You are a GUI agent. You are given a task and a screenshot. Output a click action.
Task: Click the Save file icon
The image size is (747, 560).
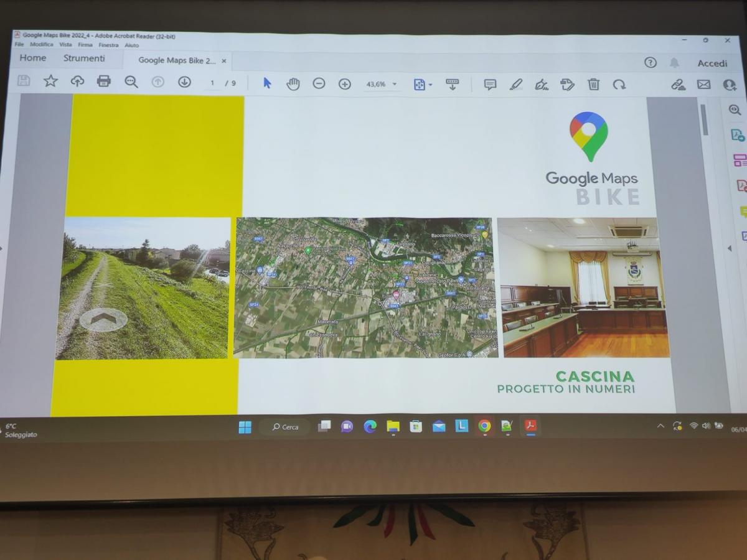coord(24,80)
